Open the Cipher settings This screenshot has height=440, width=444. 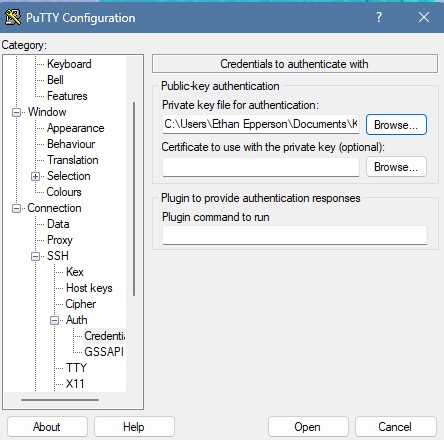[x=81, y=304]
